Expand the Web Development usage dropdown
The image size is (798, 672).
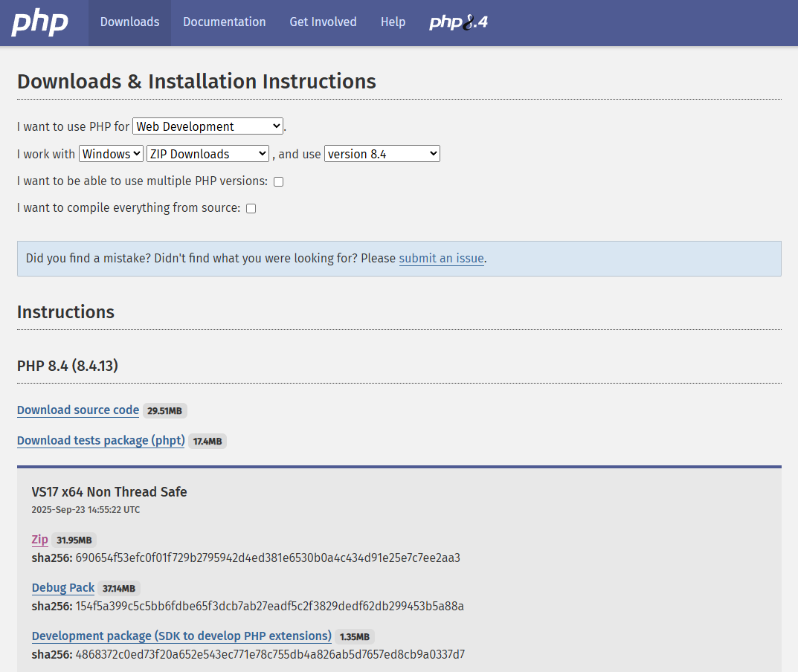click(207, 126)
